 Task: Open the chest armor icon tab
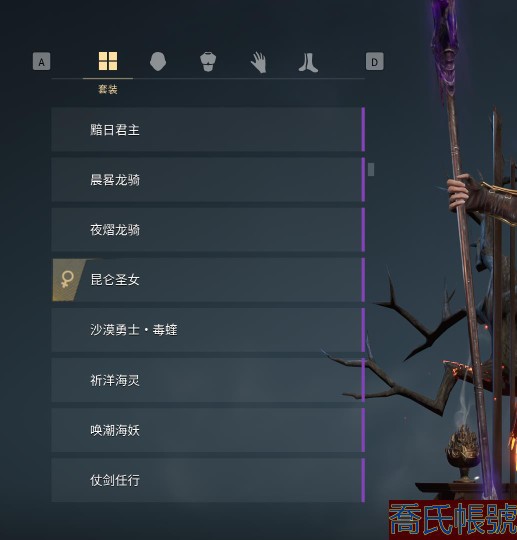pos(208,62)
